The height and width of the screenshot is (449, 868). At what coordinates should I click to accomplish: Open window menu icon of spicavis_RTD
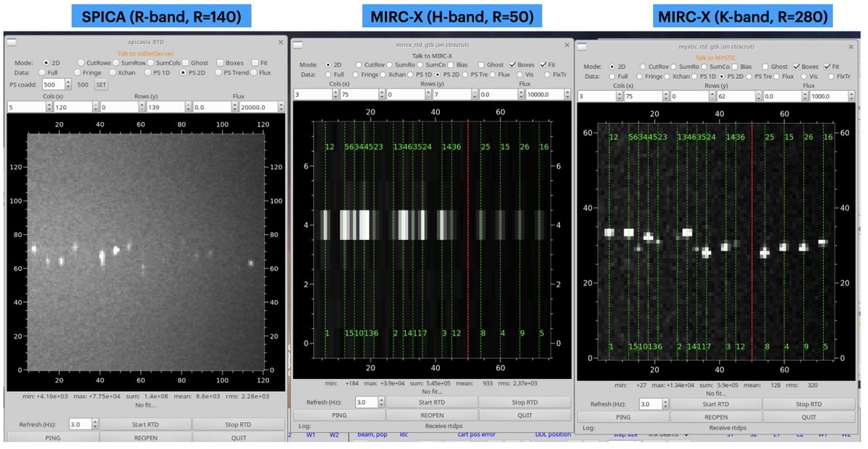(x=12, y=42)
